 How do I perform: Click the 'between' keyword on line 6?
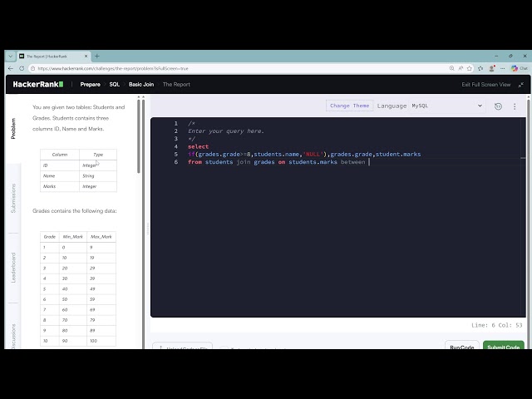click(352, 162)
